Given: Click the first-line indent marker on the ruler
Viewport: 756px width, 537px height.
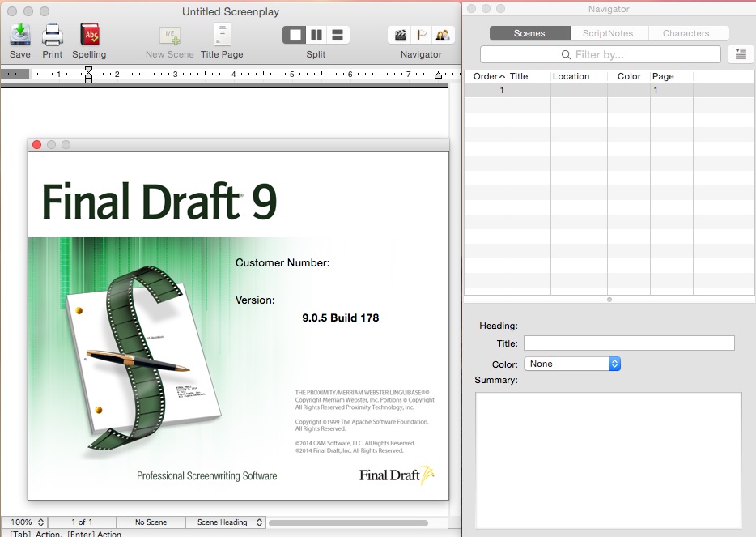Looking at the screenshot, I should point(89,70).
